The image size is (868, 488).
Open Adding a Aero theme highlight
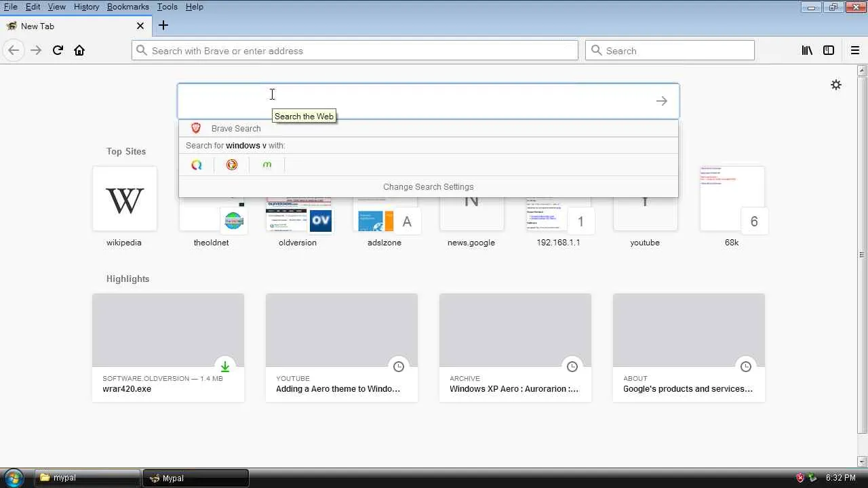click(x=342, y=348)
